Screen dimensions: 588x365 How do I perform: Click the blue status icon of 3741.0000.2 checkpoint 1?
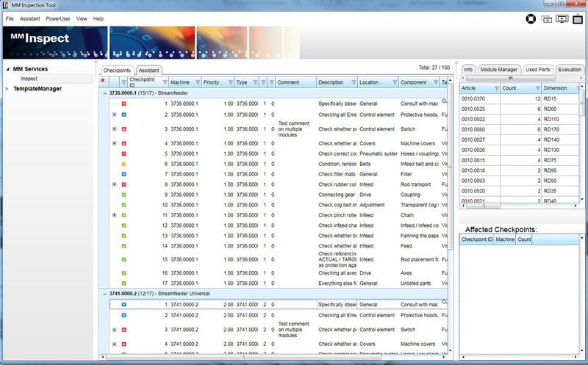124,305
